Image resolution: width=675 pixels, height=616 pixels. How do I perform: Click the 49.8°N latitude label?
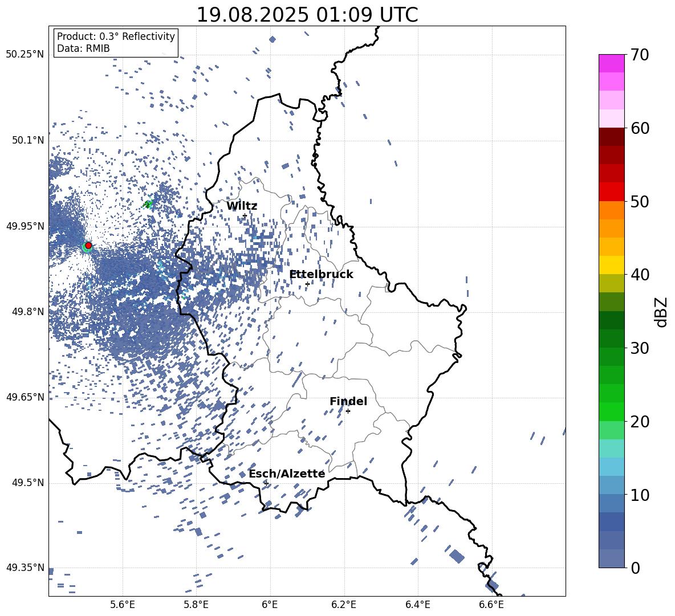tap(28, 312)
